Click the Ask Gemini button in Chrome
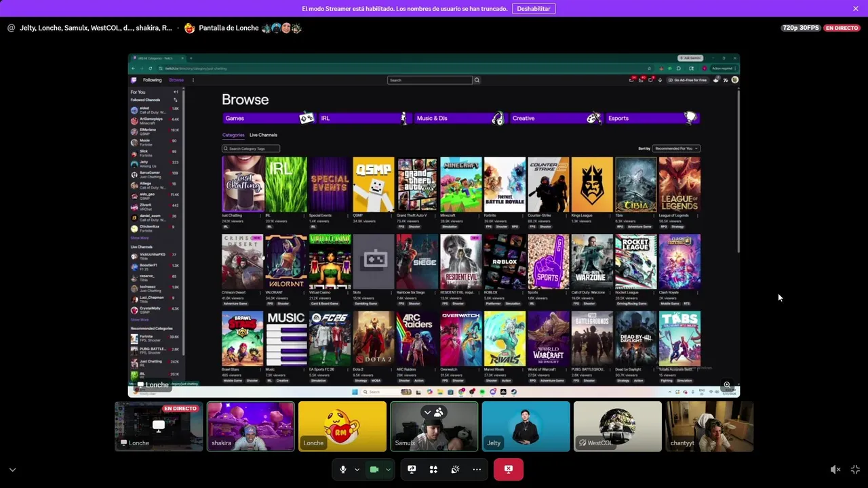This screenshot has width=868, height=488. click(690, 58)
